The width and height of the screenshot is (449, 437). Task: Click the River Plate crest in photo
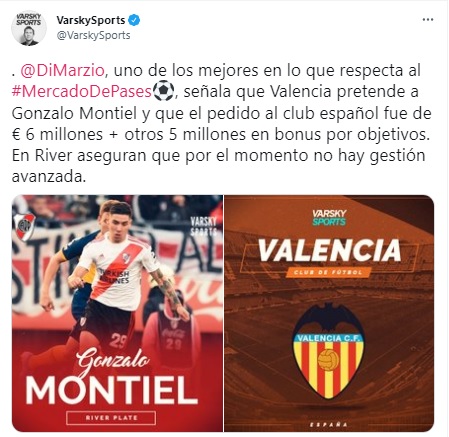[24, 227]
